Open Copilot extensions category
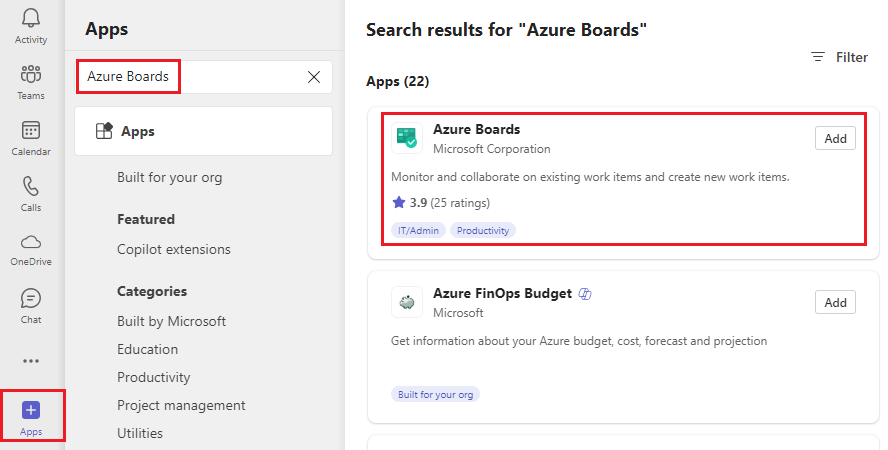 pyautogui.click(x=173, y=249)
